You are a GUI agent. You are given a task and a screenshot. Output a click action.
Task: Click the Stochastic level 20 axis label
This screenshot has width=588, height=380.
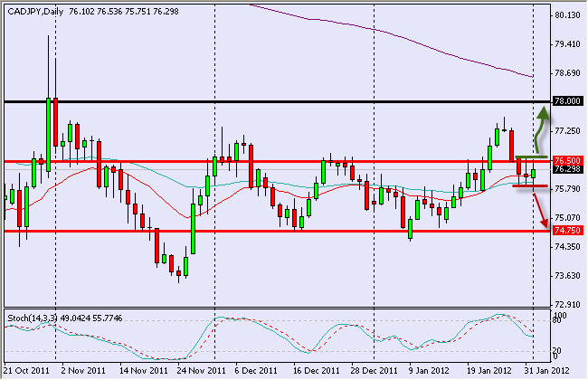(x=557, y=351)
